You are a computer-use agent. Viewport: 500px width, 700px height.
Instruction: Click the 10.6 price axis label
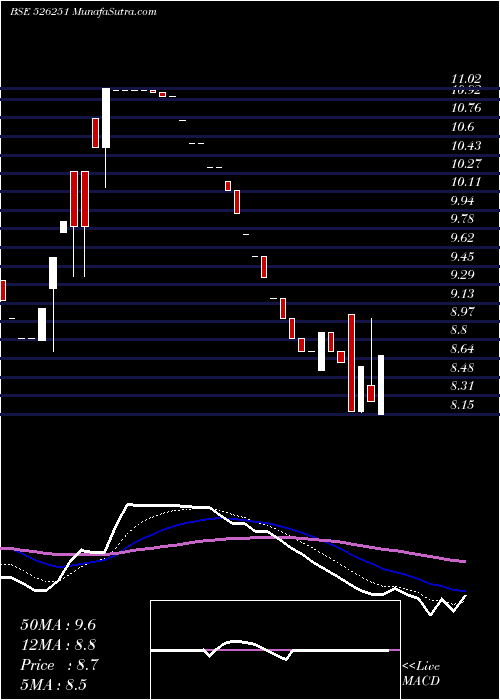tap(462, 127)
